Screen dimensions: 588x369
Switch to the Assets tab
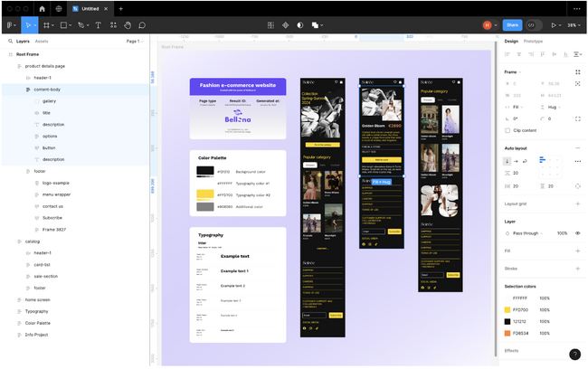[x=42, y=42]
